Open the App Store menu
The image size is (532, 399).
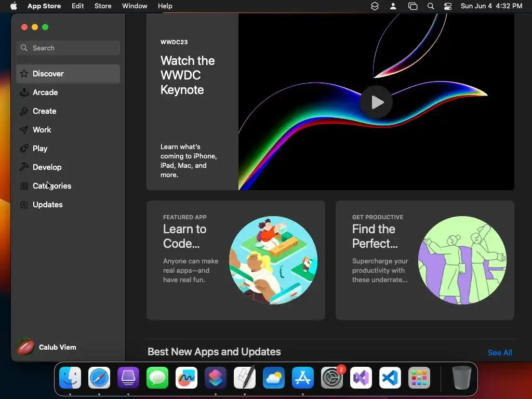click(x=44, y=6)
